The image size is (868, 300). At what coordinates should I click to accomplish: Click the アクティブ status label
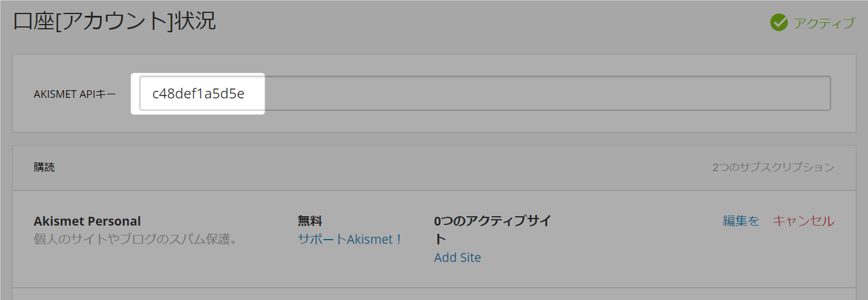click(824, 23)
